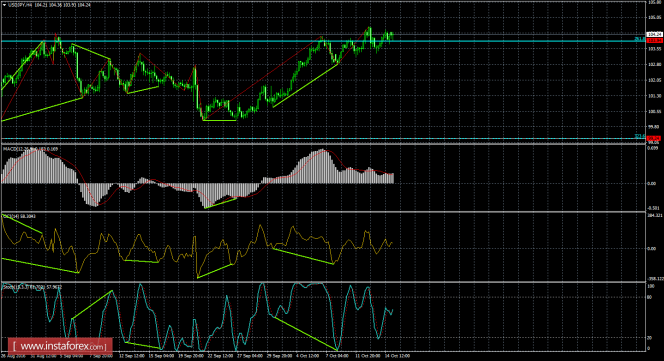Select the 14 Oct 12:00 time marker
664x361 pixels.
pyautogui.click(x=397, y=356)
